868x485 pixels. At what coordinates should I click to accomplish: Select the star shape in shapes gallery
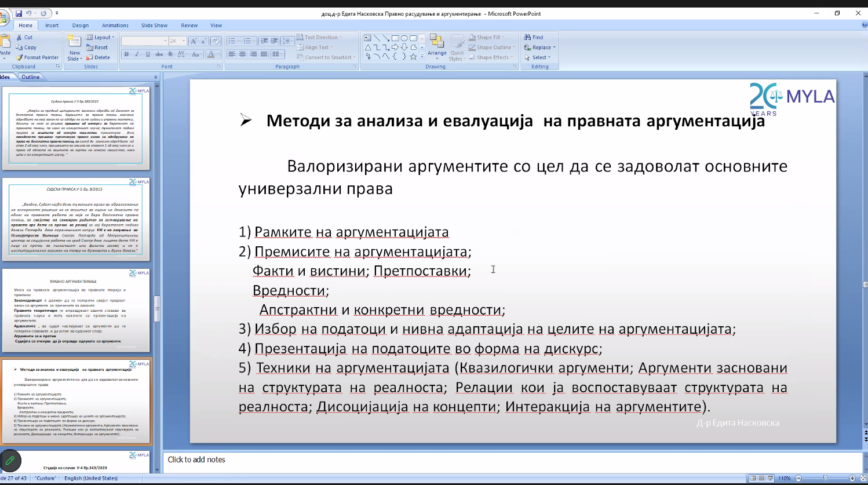(x=413, y=57)
